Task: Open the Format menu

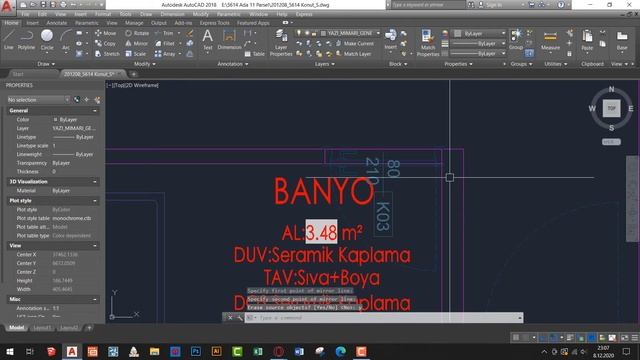Action: click(103, 14)
